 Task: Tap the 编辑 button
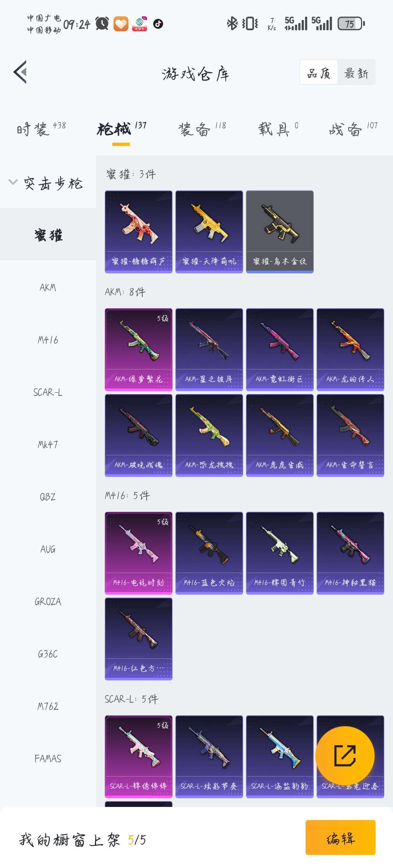340,837
